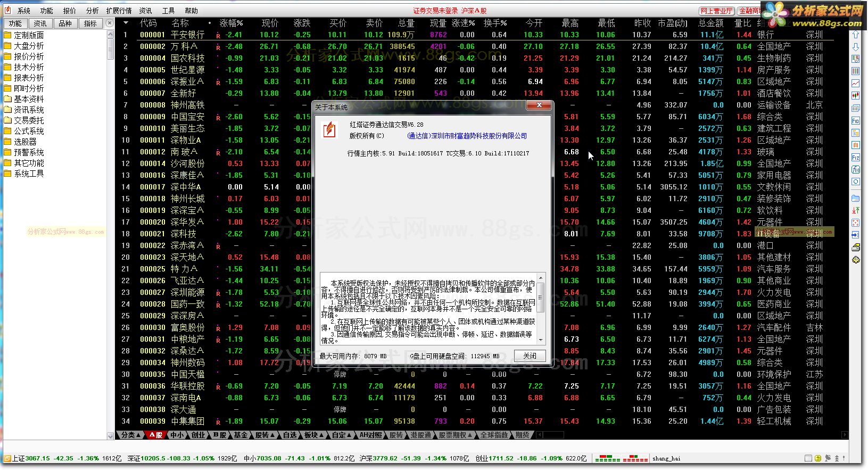The image size is (868, 470).
Task: Open the 报价 menu
Action: click(x=70, y=11)
